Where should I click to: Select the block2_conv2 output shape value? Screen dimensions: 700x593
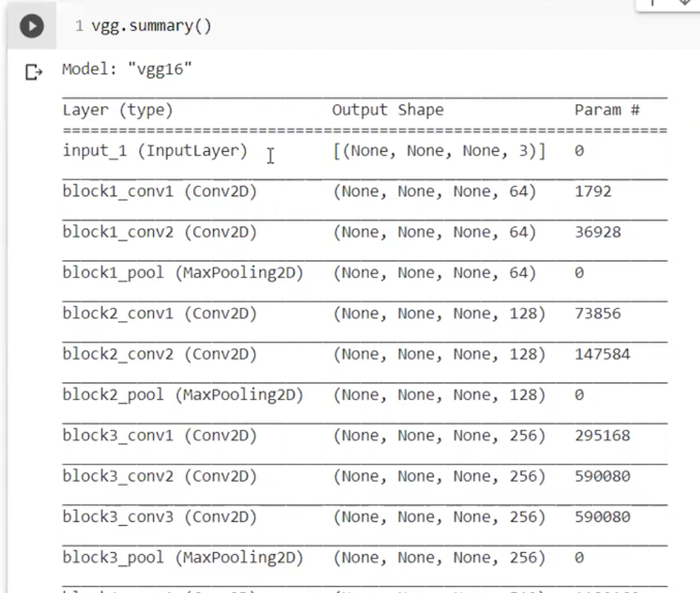pos(440,354)
